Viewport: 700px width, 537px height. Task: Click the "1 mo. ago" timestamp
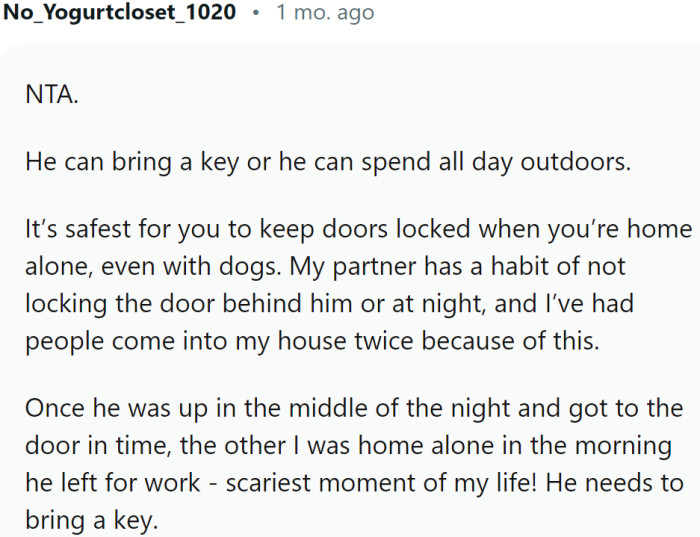pos(325,13)
